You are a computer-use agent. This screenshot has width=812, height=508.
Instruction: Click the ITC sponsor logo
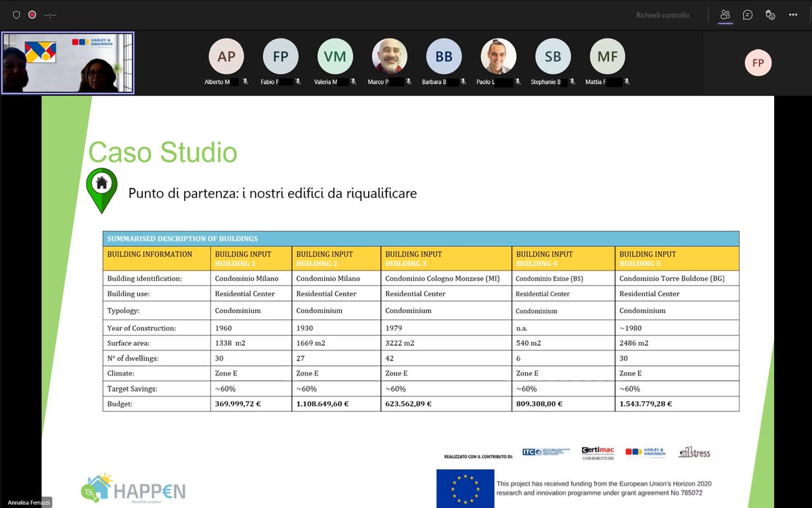coord(547,453)
